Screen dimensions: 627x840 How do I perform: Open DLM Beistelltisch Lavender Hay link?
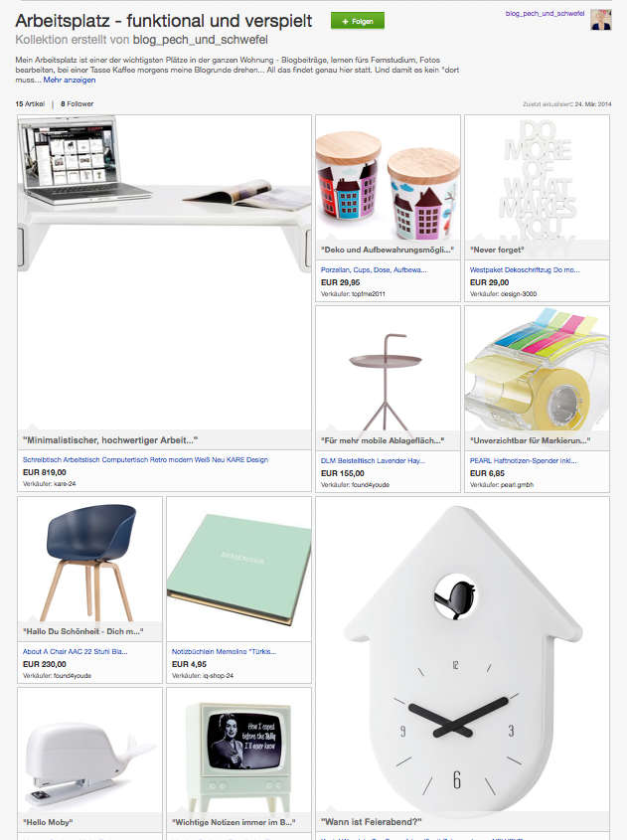click(x=373, y=460)
